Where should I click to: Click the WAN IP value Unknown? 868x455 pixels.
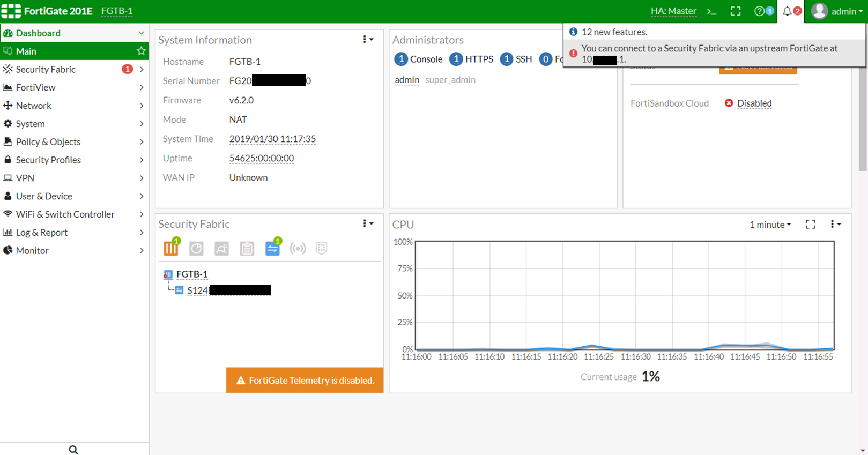(x=248, y=178)
